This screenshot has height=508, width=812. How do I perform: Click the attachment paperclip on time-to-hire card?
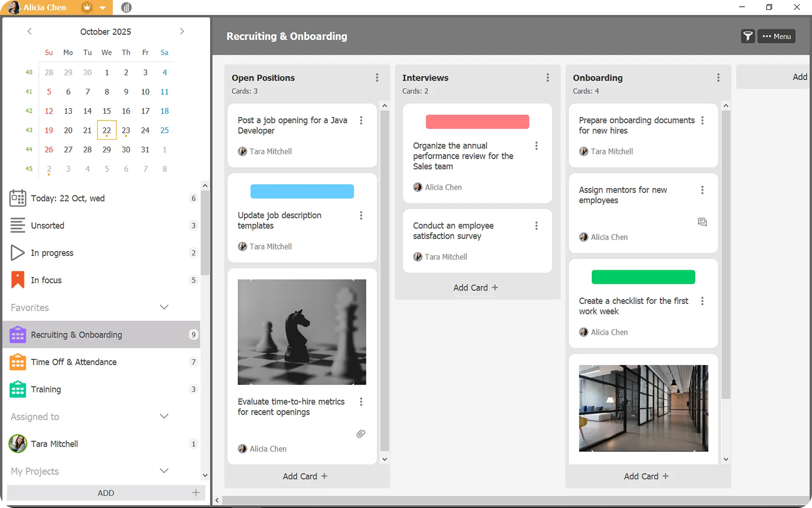pyautogui.click(x=361, y=434)
